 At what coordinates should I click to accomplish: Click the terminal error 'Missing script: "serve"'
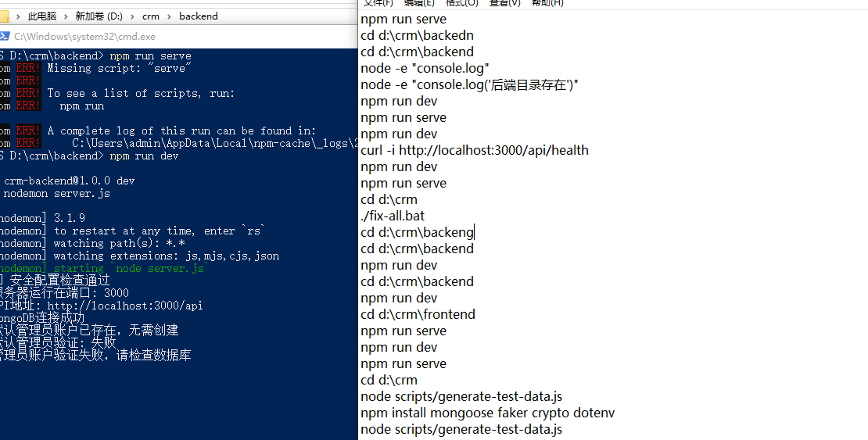click(x=120, y=69)
